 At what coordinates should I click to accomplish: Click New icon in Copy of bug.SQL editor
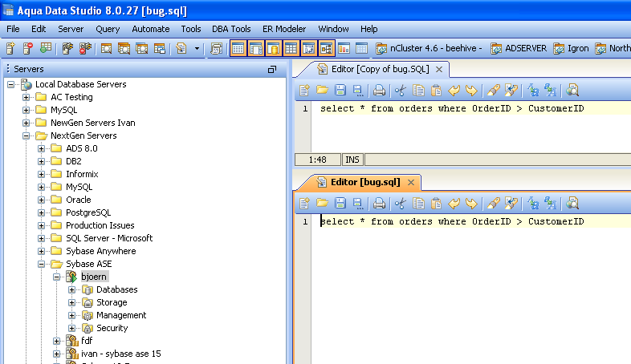(x=304, y=91)
